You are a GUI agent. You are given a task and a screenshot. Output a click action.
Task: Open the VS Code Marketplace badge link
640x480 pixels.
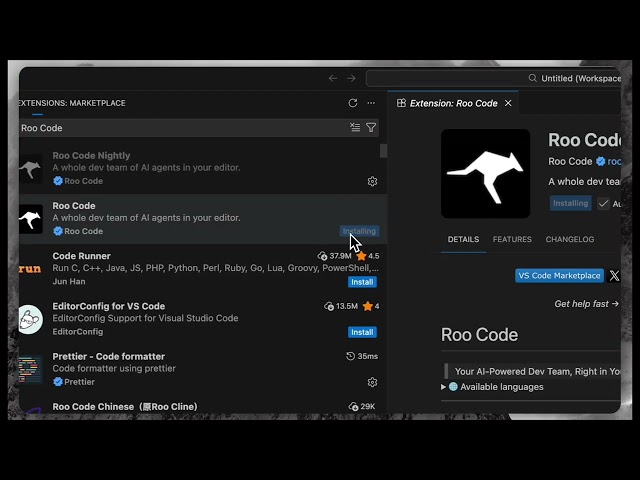tap(559, 276)
